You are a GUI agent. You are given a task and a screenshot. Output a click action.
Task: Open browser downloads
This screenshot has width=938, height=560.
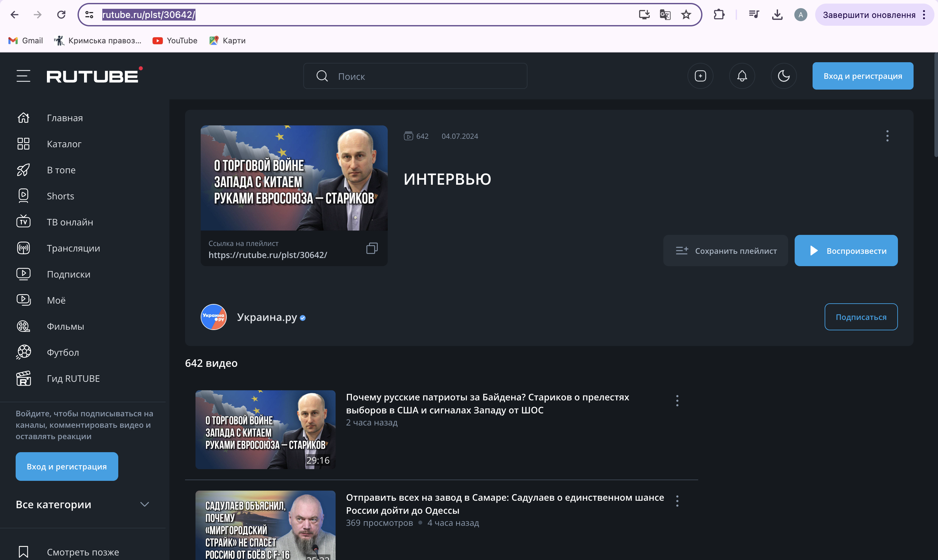pyautogui.click(x=777, y=15)
